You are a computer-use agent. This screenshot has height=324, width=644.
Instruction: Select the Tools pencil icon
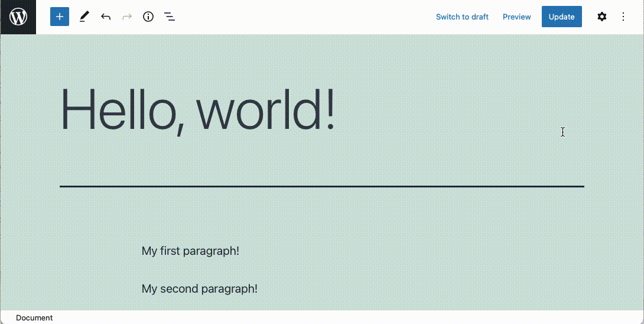(84, 17)
